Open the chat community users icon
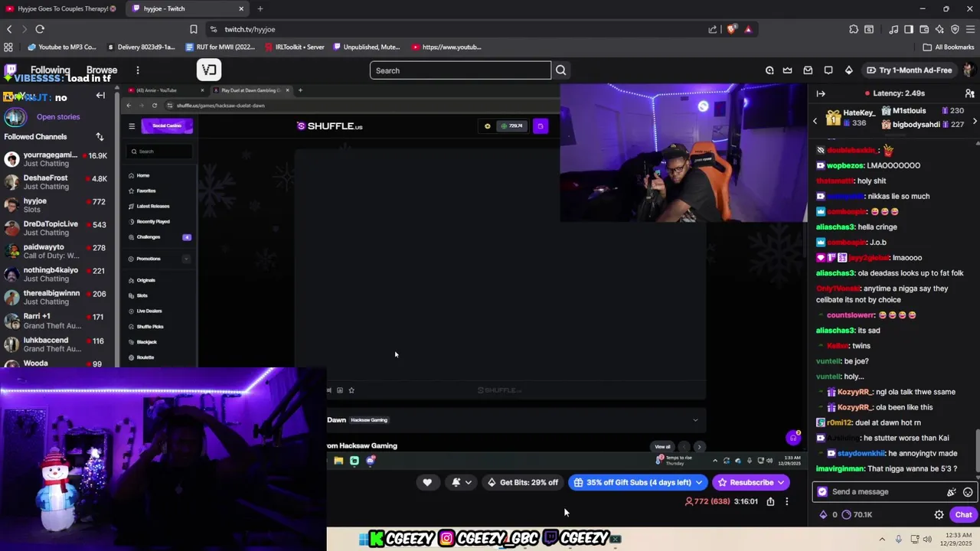 969,93
